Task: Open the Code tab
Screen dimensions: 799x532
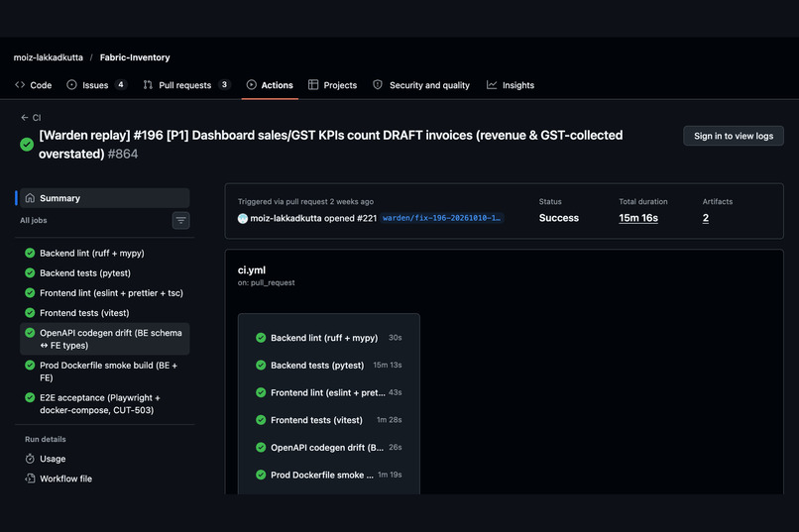Action: [x=34, y=85]
